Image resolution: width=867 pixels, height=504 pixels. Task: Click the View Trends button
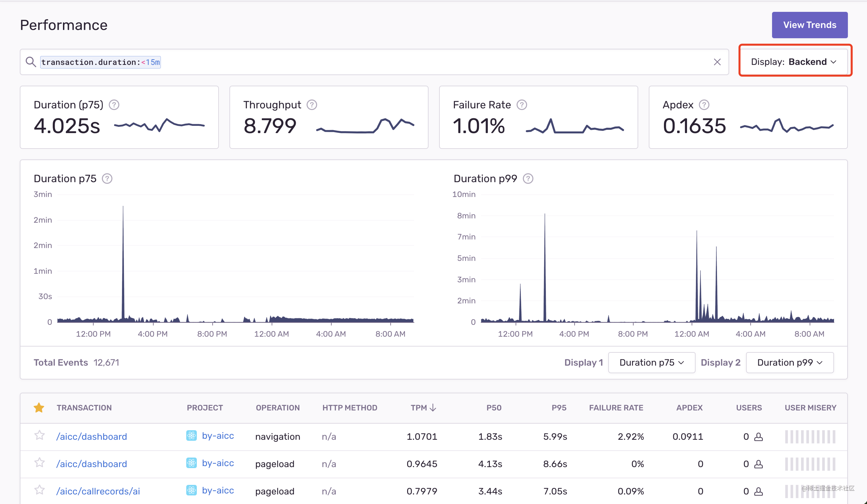point(810,25)
